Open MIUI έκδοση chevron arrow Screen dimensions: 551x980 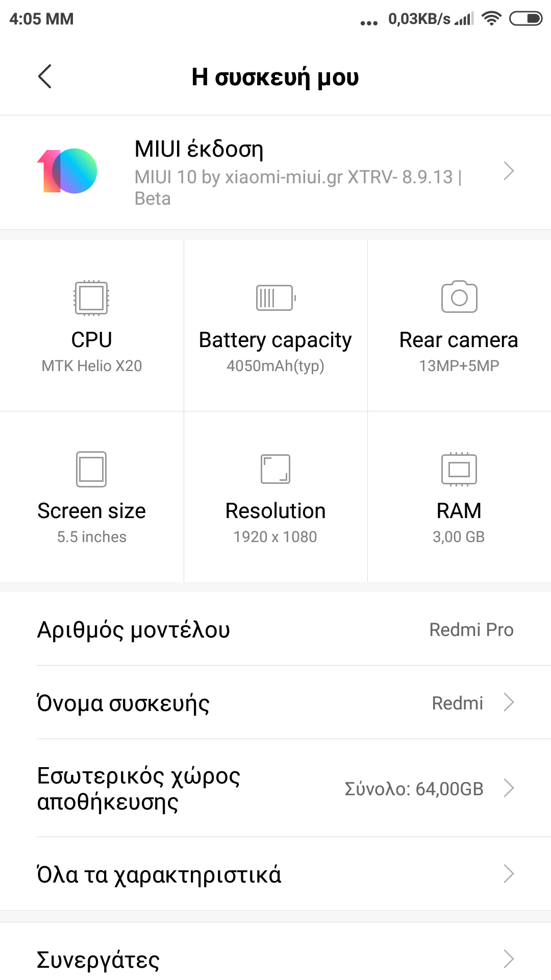509,171
